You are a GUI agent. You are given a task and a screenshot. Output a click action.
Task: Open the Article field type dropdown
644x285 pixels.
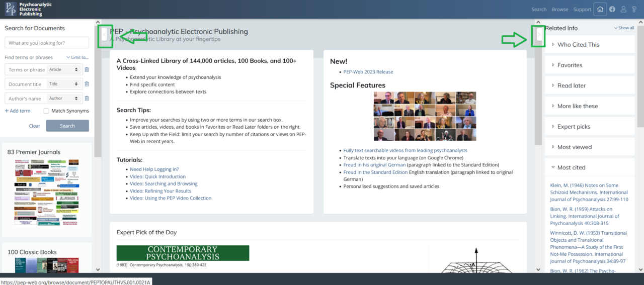(x=63, y=70)
